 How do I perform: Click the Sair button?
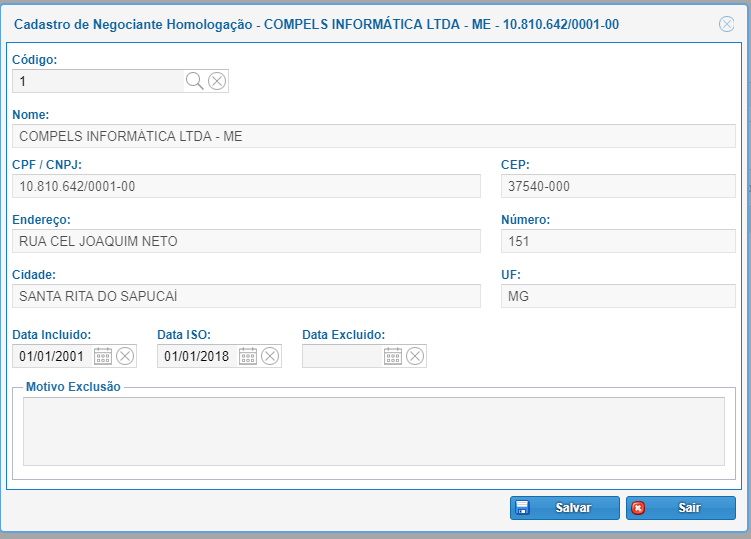point(681,508)
